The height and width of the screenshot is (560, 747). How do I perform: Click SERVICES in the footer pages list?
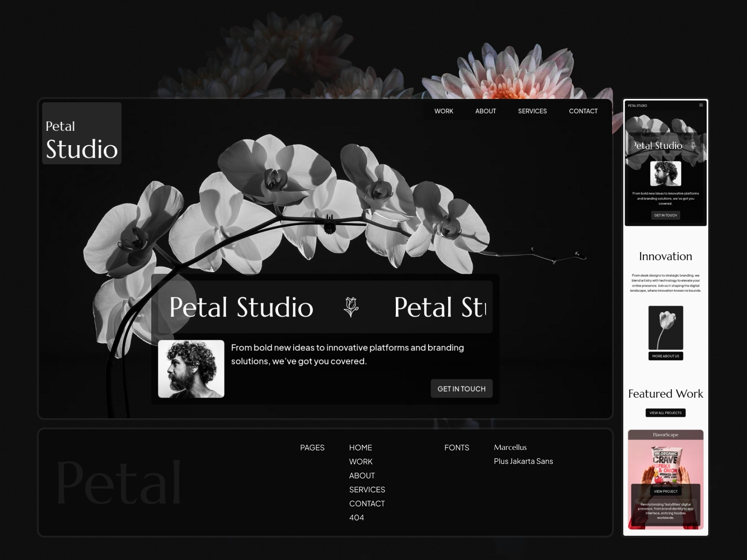point(367,490)
